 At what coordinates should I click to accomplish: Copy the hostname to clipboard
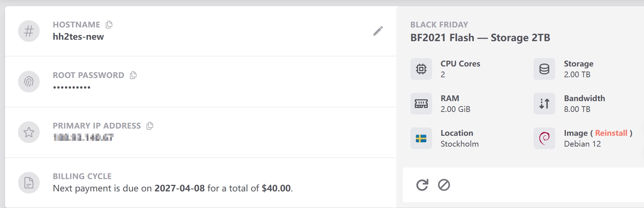click(109, 25)
